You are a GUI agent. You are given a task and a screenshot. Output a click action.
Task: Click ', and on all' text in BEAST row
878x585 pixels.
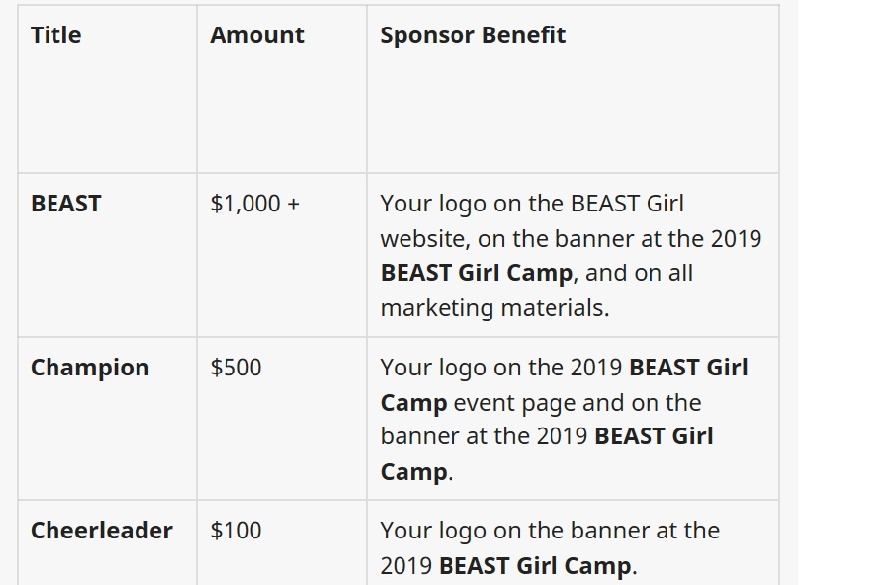[x=633, y=273]
